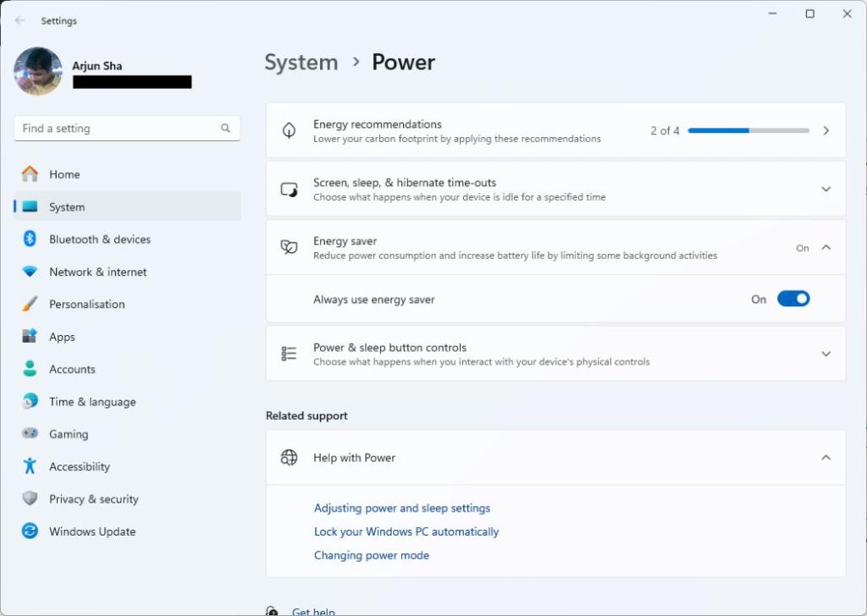Click the Screen sleep time-outs icon
This screenshot has width=867, height=616.
pyautogui.click(x=290, y=190)
